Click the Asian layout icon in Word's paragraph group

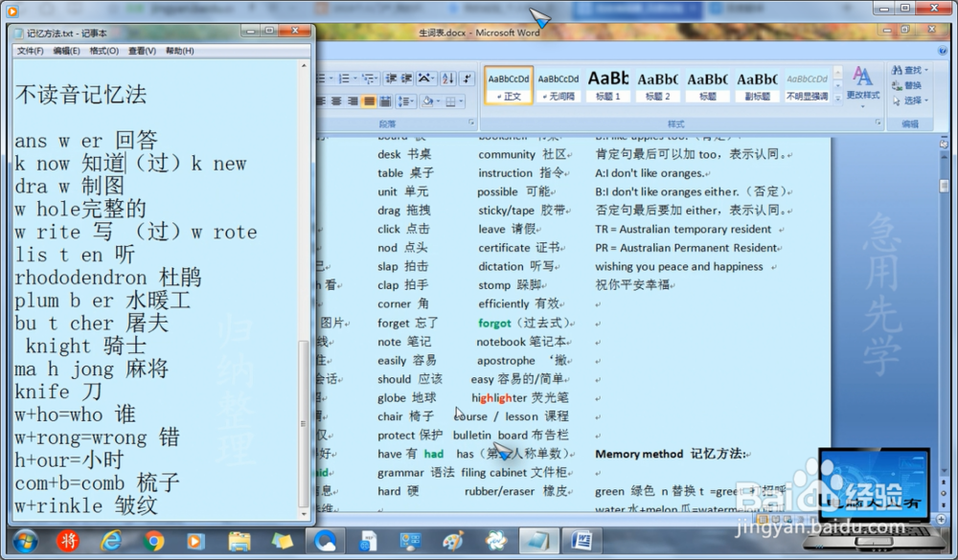424,78
